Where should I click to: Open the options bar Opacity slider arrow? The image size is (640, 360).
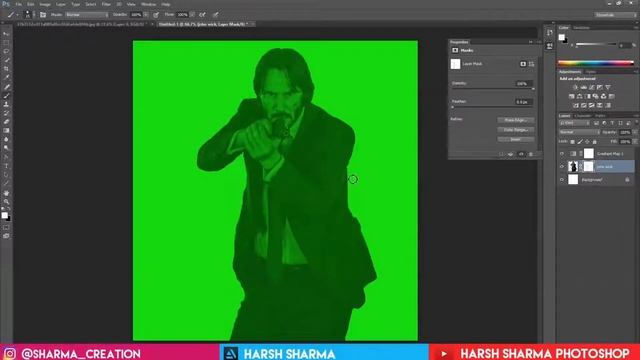point(146,15)
